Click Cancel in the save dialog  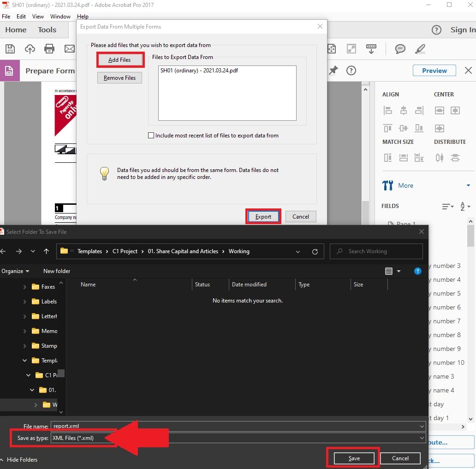(x=400, y=458)
